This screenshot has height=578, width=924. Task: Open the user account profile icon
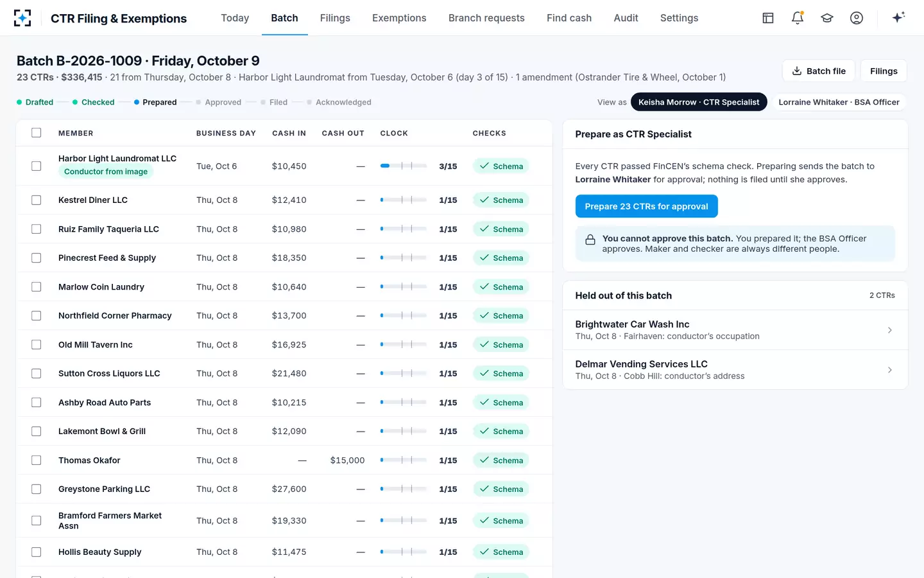[x=856, y=18]
